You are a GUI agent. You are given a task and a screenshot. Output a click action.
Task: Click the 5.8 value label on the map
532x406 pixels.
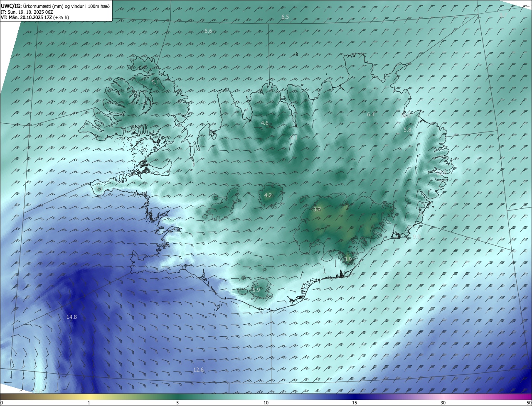click(407, 130)
